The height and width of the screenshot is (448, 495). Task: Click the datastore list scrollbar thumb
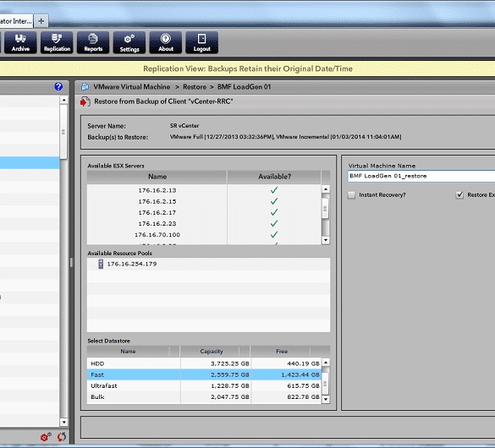pyautogui.click(x=325, y=384)
